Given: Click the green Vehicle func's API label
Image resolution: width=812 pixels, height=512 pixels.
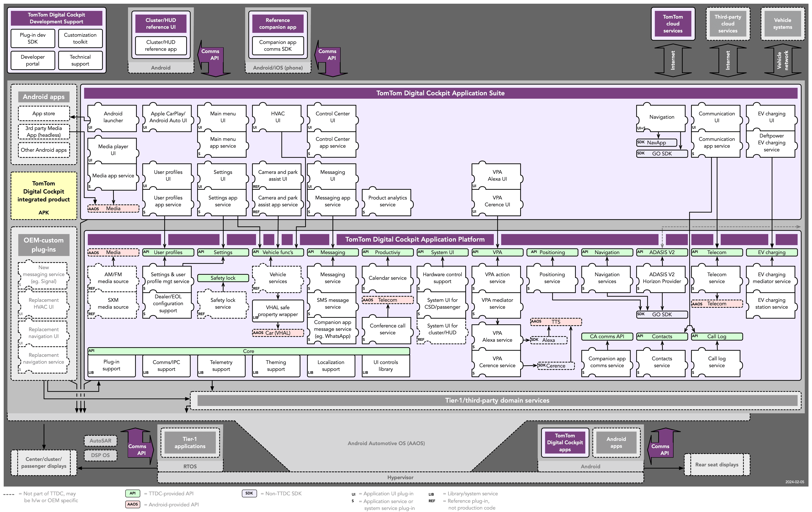Looking at the screenshot, I should 277,252.
